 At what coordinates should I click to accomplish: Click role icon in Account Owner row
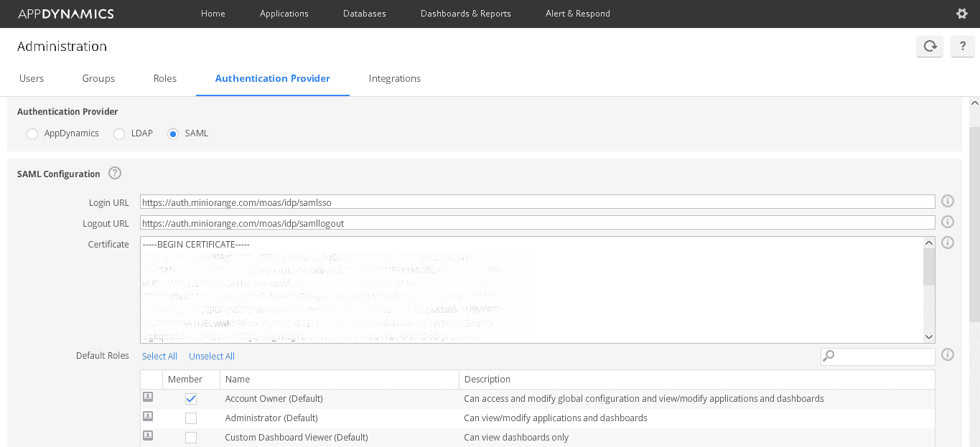pyautogui.click(x=148, y=397)
